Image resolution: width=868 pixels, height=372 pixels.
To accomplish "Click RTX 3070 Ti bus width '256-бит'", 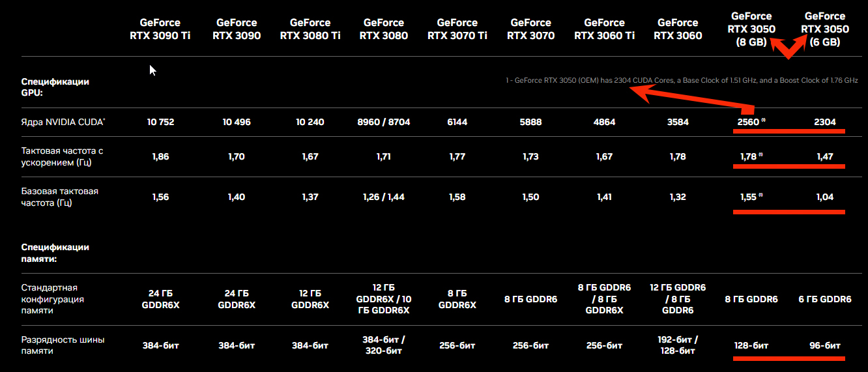I will click(x=457, y=345).
